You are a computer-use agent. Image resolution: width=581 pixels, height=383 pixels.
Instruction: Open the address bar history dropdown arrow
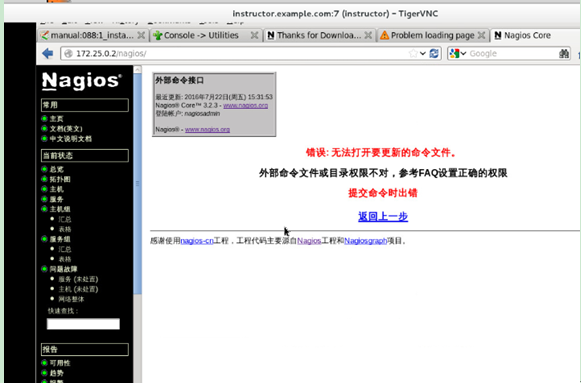[x=423, y=53]
